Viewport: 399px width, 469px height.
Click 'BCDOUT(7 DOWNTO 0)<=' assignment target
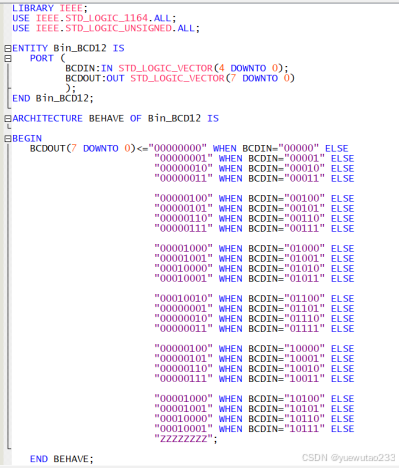click(89, 148)
